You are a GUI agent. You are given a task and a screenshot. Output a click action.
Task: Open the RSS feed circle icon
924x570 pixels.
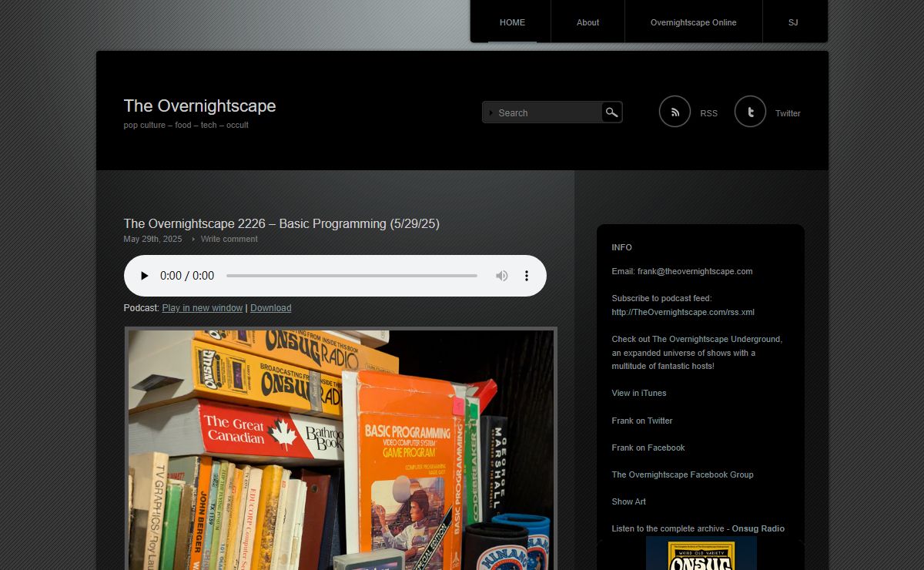(675, 112)
